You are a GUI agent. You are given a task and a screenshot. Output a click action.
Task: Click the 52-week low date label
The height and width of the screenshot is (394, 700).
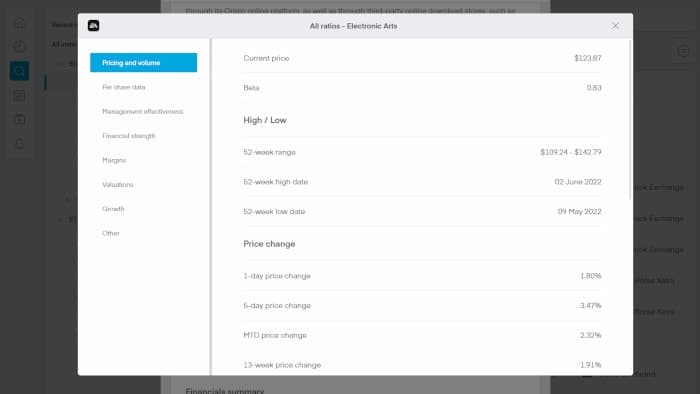pyautogui.click(x=274, y=212)
